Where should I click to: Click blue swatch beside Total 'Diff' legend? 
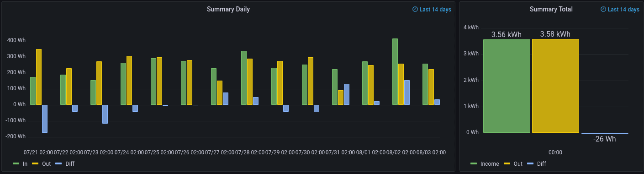(530, 163)
